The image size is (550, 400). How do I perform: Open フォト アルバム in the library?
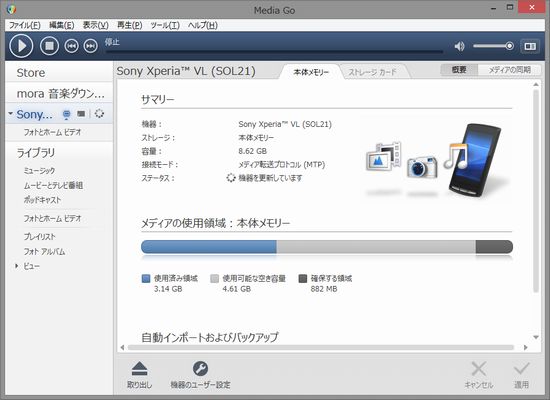[x=44, y=252]
